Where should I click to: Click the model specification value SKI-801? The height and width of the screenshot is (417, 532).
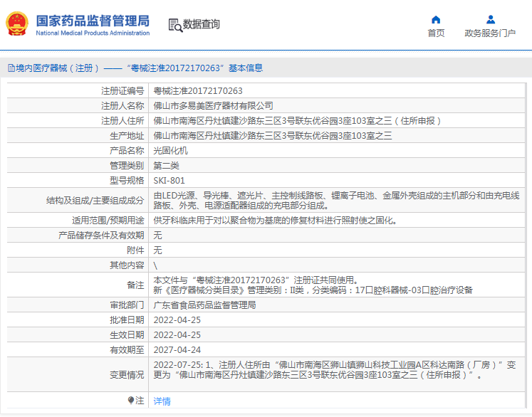pyautogui.click(x=169, y=181)
